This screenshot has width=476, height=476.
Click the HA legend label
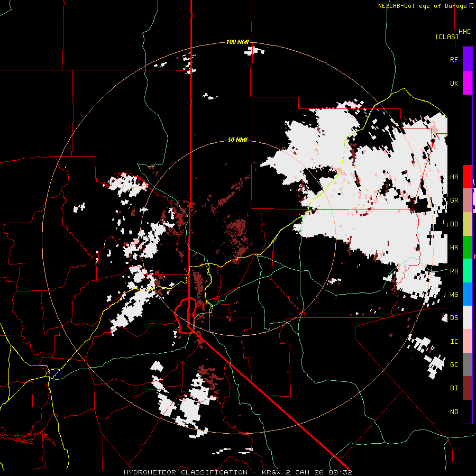(454, 177)
